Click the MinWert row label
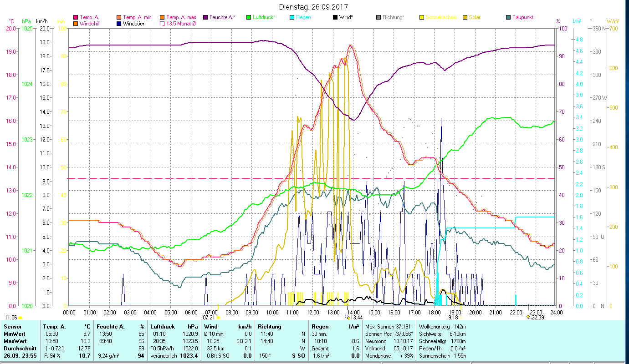The height and width of the screenshot is (364, 629). [x=15, y=334]
